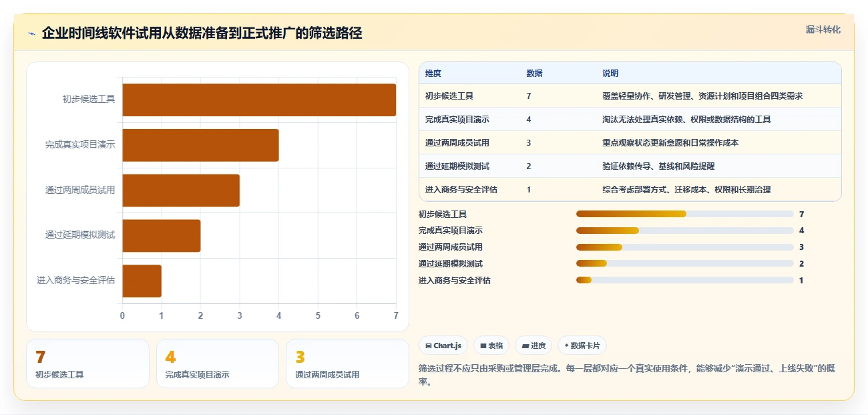Screen dimensions: 868x415
Task: Click the 通过两周成员试用 chart bar
Action: (181, 190)
